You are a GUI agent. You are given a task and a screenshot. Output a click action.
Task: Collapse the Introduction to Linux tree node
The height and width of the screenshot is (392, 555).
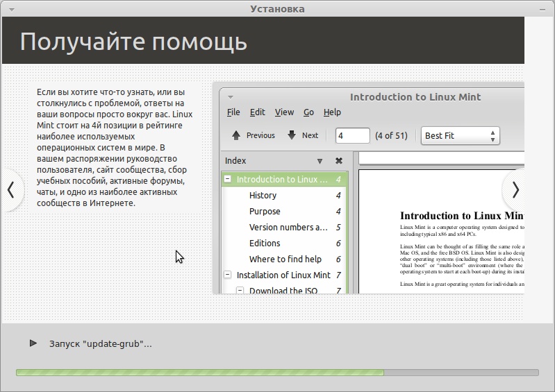point(228,179)
